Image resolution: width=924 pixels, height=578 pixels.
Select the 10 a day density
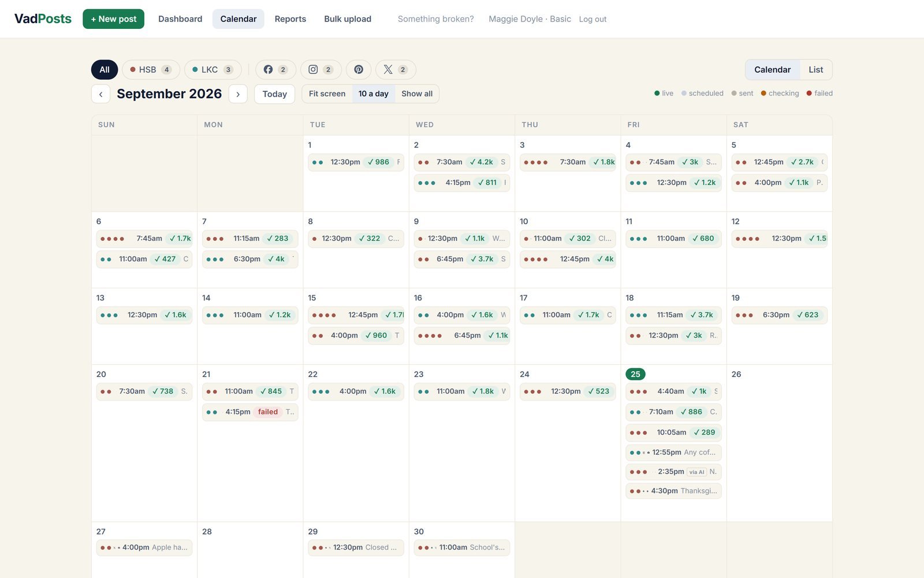374,94
